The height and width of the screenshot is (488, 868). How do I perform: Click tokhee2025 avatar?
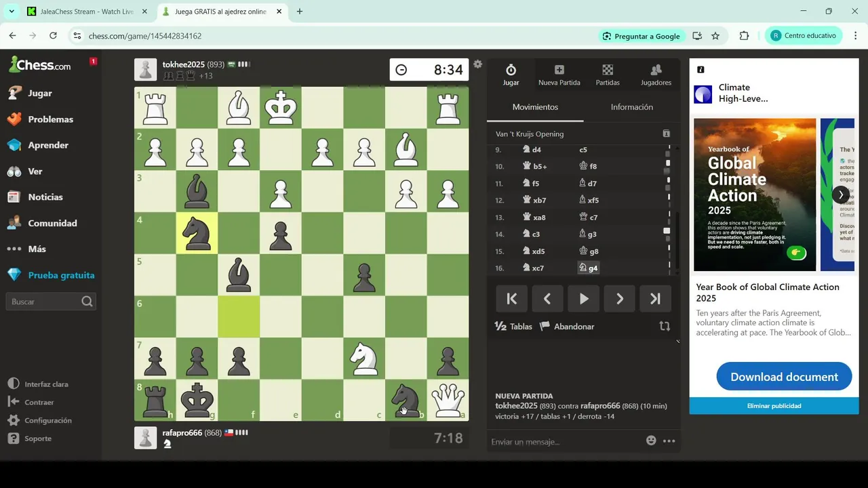[x=145, y=70]
